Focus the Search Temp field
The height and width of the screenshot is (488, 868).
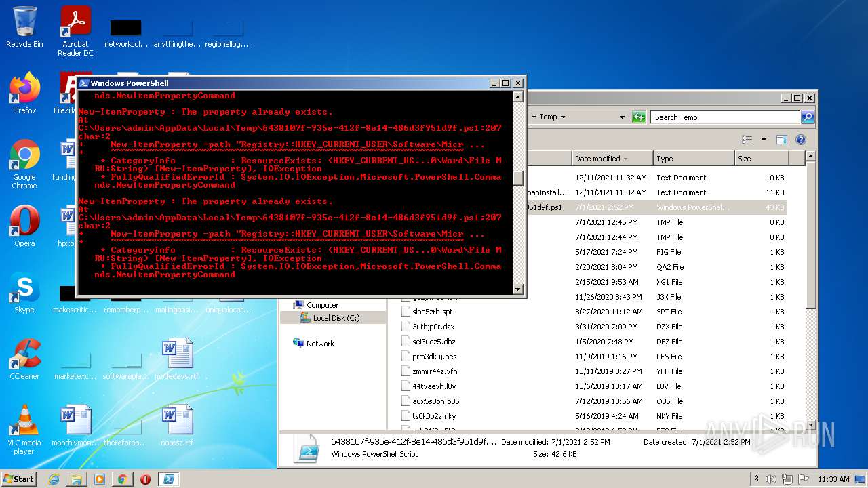(726, 117)
